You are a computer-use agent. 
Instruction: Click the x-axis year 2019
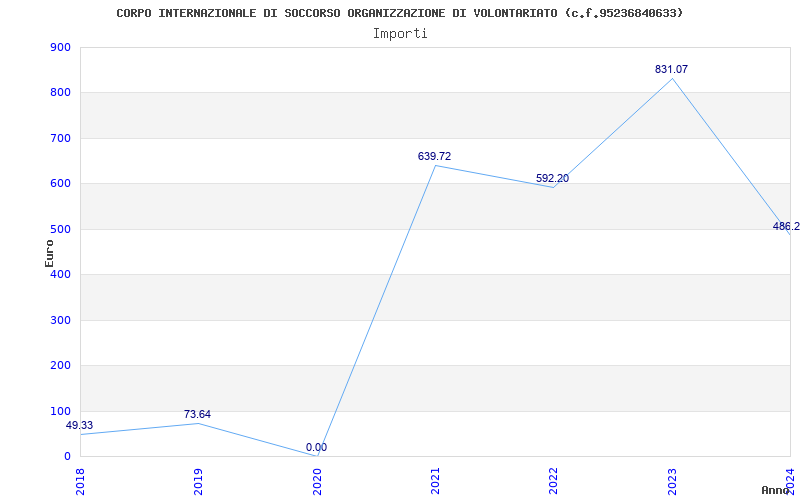[x=198, y=482]
